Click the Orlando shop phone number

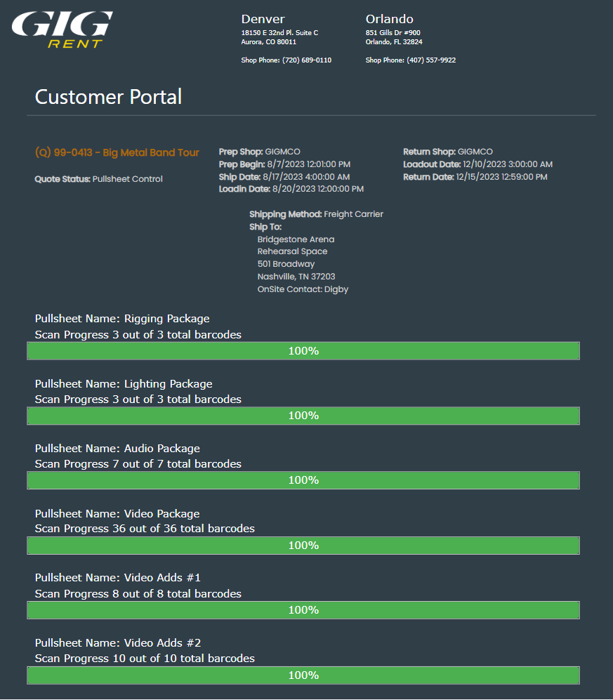(x=430, y=60)
